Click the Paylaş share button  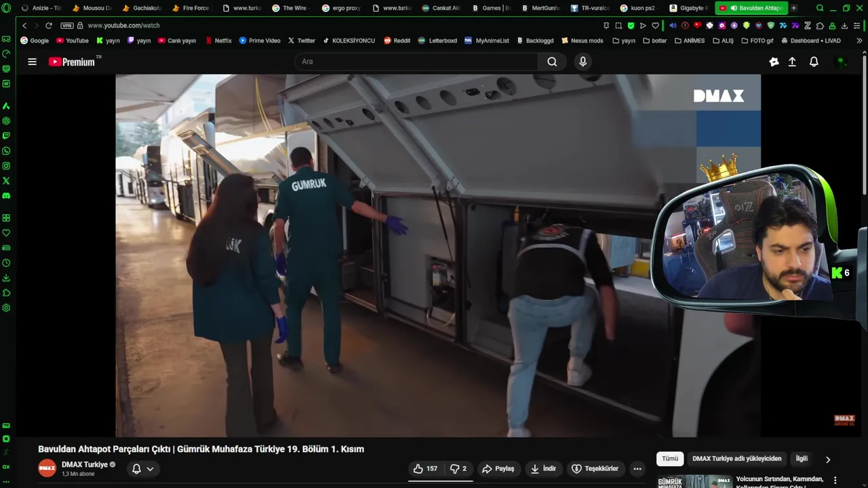click(x=498, y=468)
